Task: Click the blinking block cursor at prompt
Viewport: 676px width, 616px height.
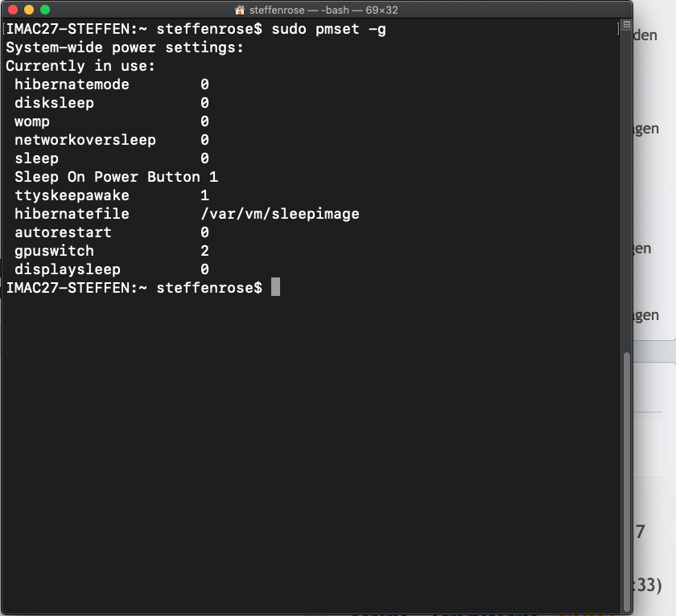Action: click(x=275, y=287)
